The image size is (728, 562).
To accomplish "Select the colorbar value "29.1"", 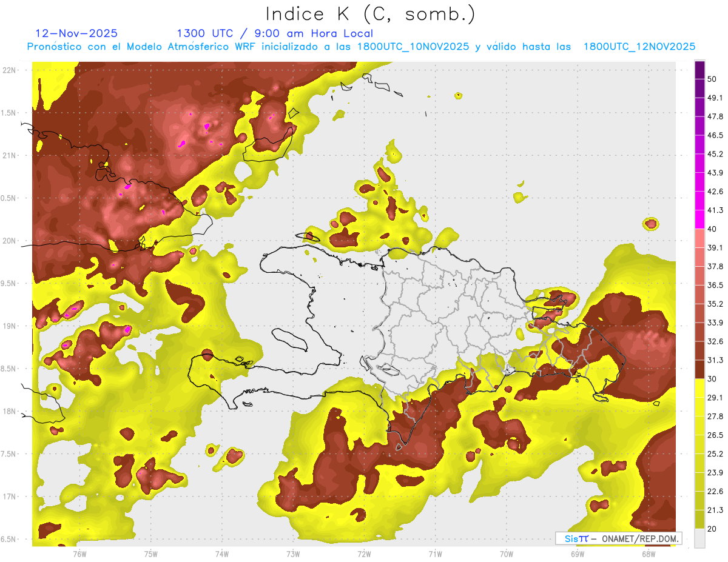I will 715,398.
